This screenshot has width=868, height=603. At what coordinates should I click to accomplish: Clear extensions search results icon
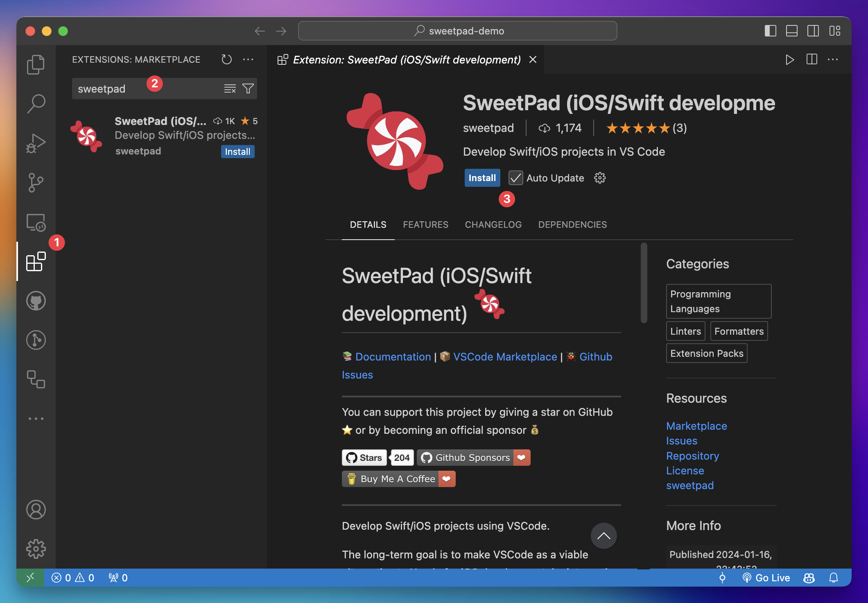(x=230, y=88)
